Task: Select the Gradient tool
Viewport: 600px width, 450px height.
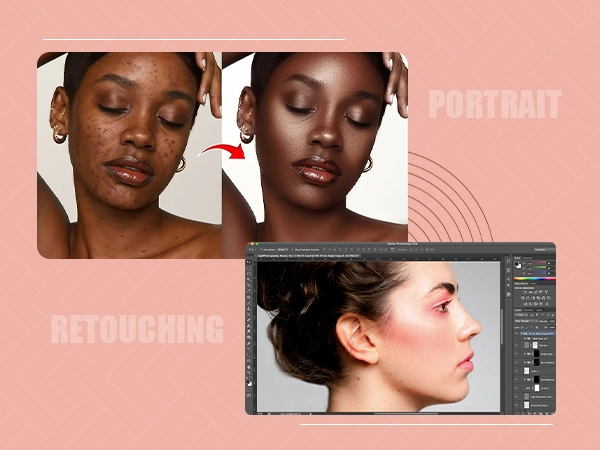Action: pyautogui.click(x=249, y=326)
